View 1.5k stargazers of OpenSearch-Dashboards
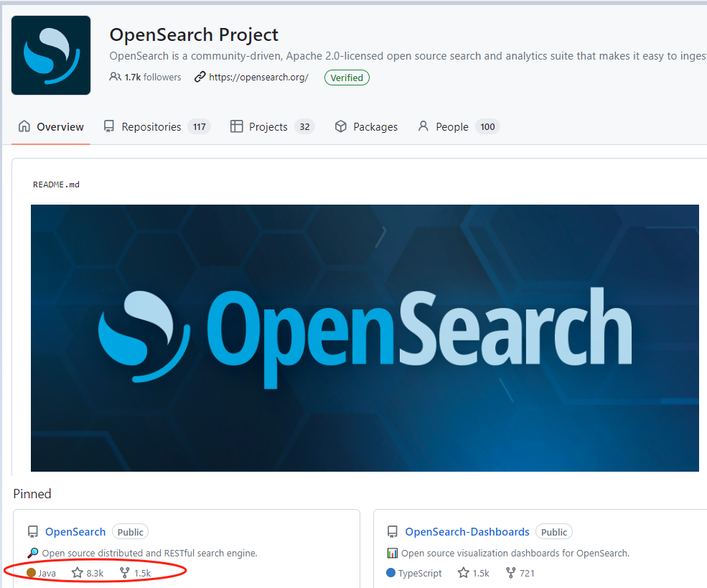Image resolution: width=707 pixels, height=588 pixels. (x=474, y=573)
